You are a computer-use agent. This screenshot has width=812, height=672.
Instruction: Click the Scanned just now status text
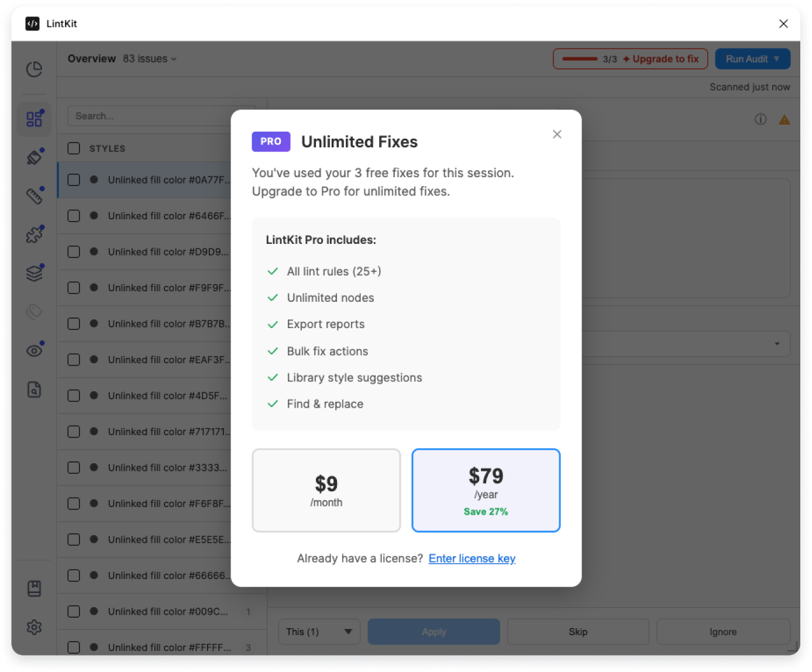(x=750, y=87)
